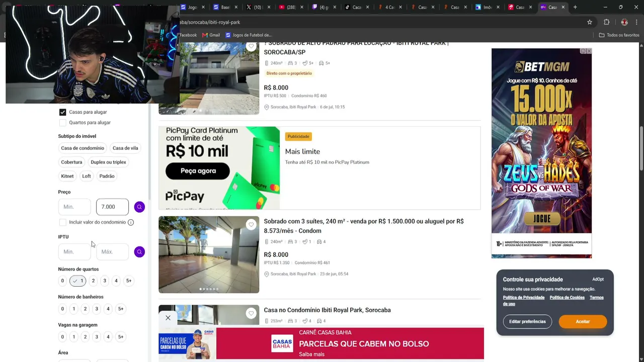This screenshot has height=362, width=644.
Task: Dismiss the Casas Bahia bottom banner
Action: (168, 318)
